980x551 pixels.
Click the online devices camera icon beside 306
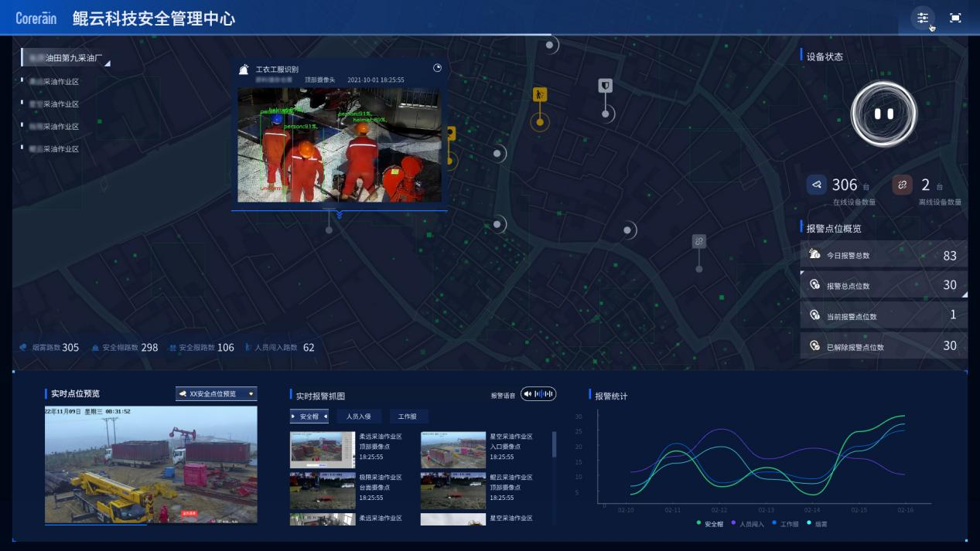816,185
